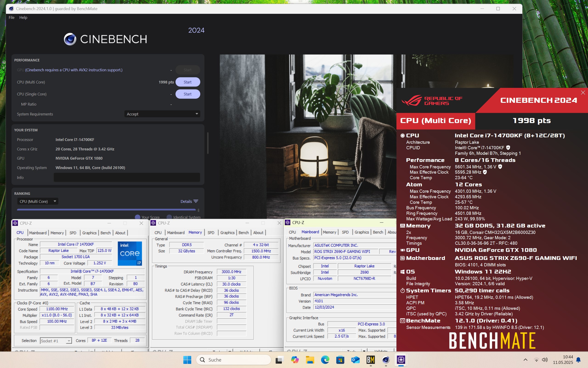Open the Windows Start menu
Screen dimensions: 588x368
[x=187, y=360]
